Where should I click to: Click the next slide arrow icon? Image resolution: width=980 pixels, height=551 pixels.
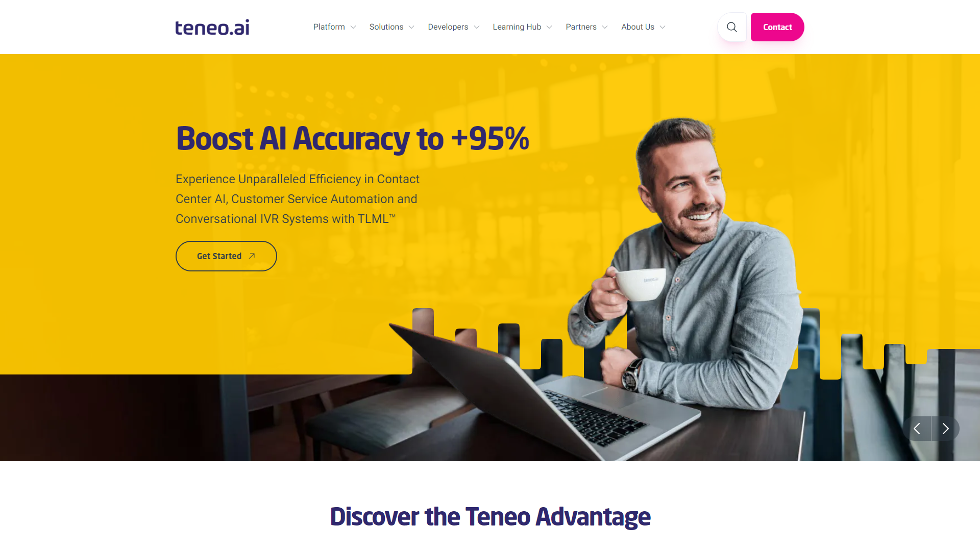946,429
